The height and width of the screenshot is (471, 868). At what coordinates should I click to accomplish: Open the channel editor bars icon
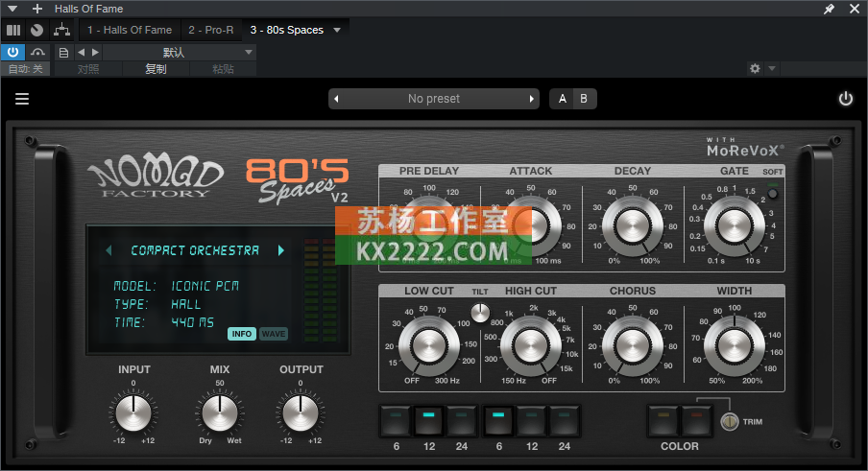coord(13,31)
